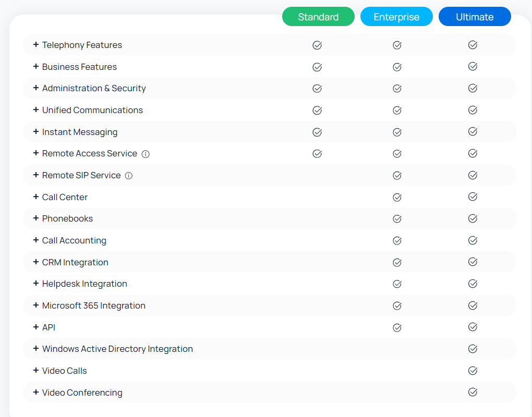The image size is (532, 417).
Task: Click Enterprise checkmark in the API row
Action: pyautogui.click(x=397, y=327)
